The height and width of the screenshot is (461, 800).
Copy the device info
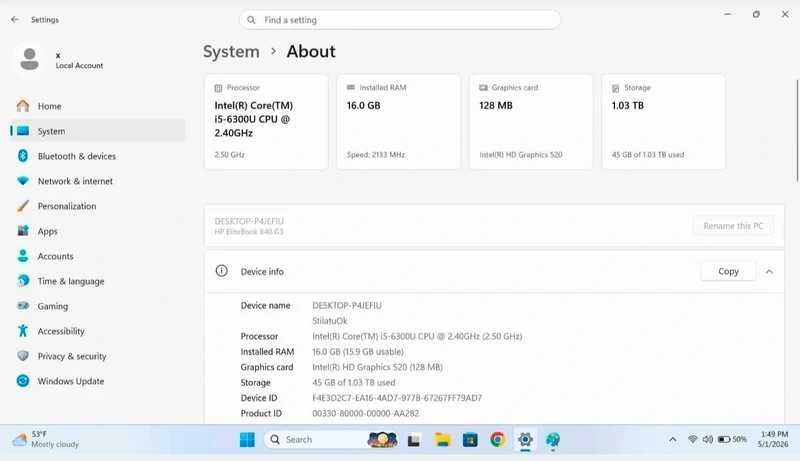[728, 271]
